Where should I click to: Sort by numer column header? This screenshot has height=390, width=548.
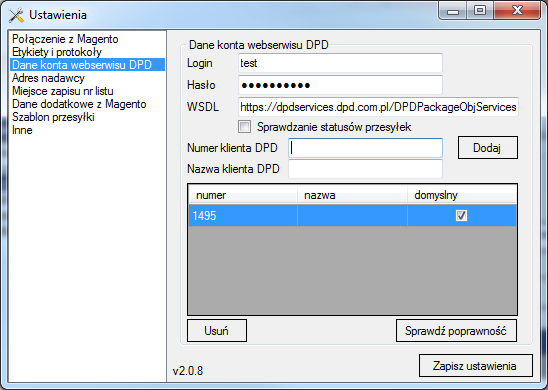243,195
